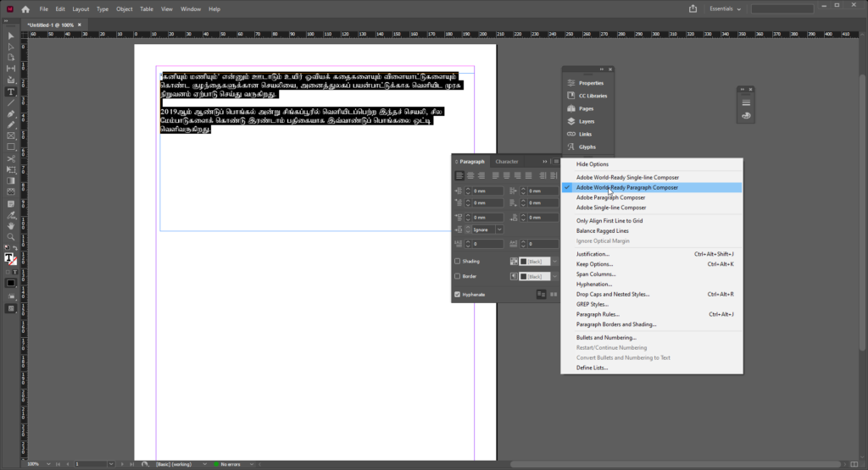Select the Scissors tool
Image resolution: width=868 pixels, height=470 pixels.
coord(10,158)
